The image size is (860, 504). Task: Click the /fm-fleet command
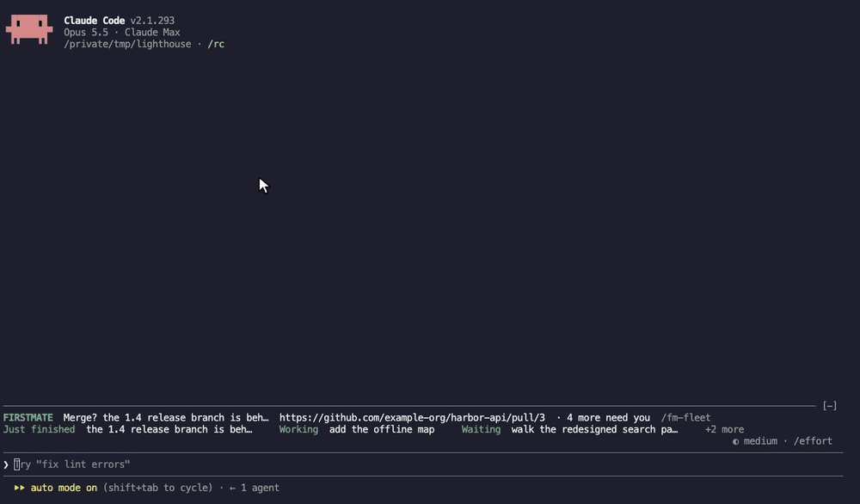685,417
